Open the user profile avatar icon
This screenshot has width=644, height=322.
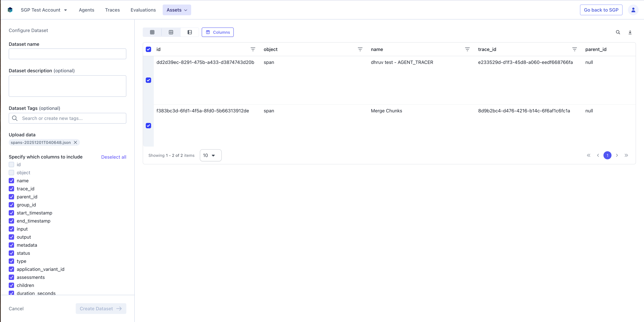coord(633,10)
